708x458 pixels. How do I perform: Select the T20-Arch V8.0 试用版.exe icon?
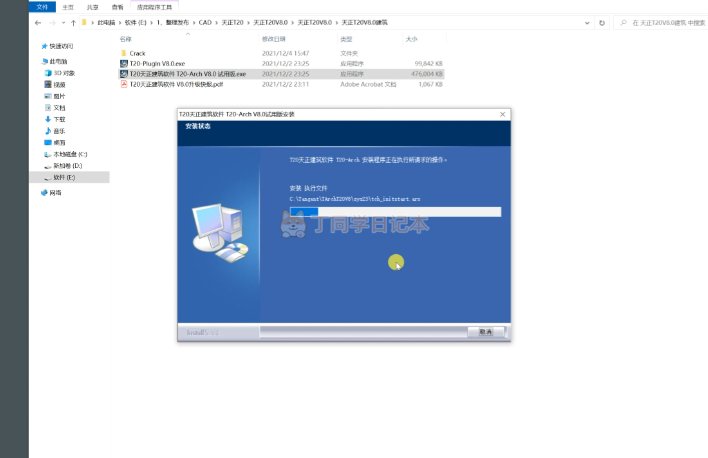(x=124, y=74)
